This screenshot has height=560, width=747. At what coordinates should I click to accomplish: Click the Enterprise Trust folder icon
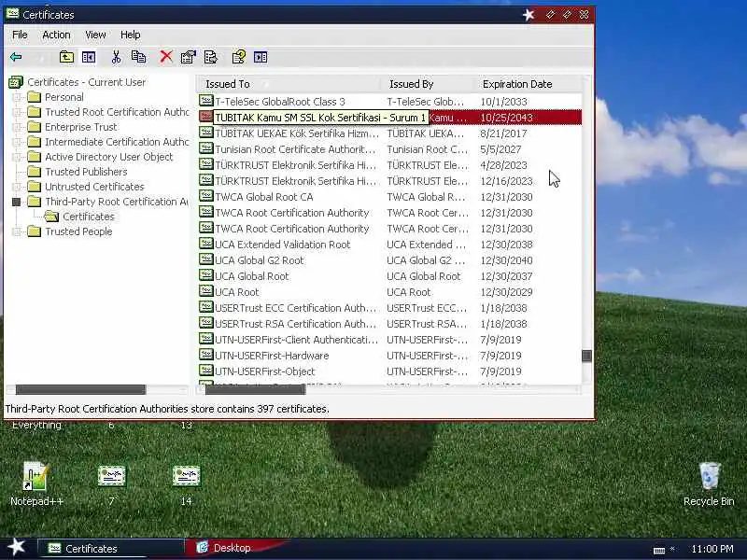point(34,127)
